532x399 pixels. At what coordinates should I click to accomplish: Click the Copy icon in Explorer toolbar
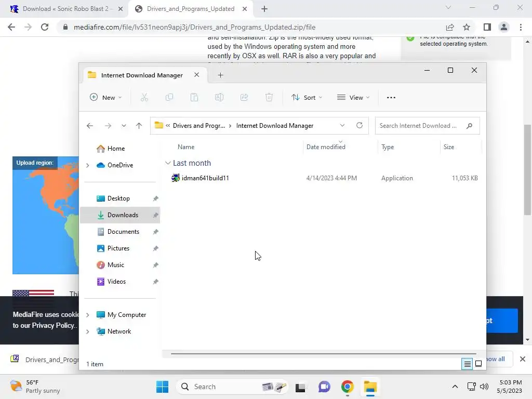[169, 97]
